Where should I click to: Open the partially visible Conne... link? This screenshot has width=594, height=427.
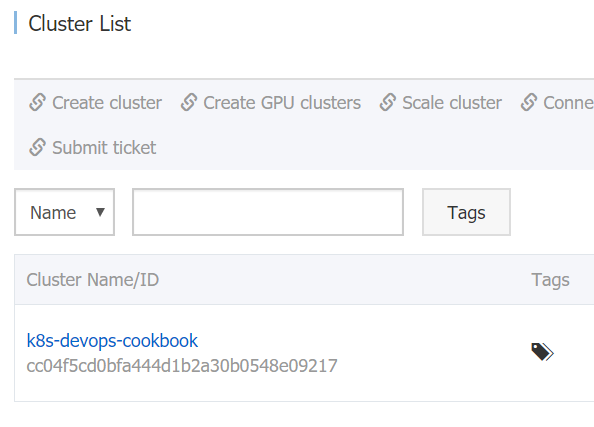[568, 103]
